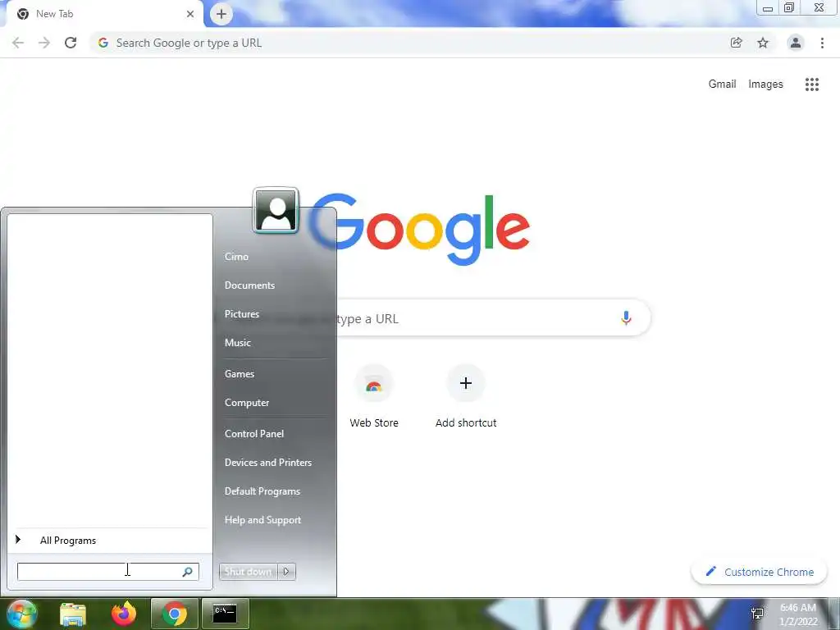Open the Images link
840x630 pixels.
pos(765,84)
